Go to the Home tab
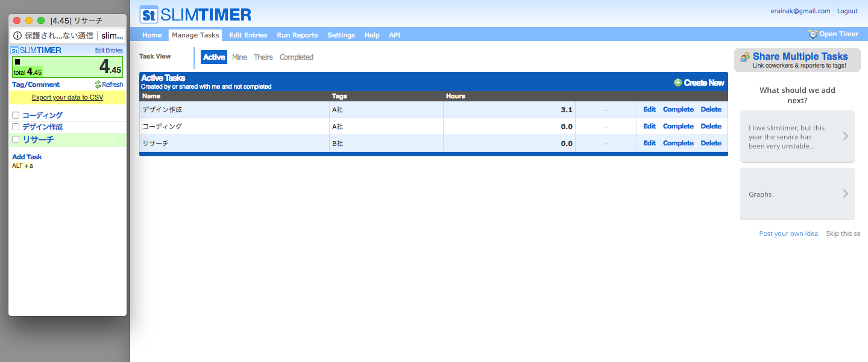Screen dimensions: 868x362 click(x=152, y=35)
